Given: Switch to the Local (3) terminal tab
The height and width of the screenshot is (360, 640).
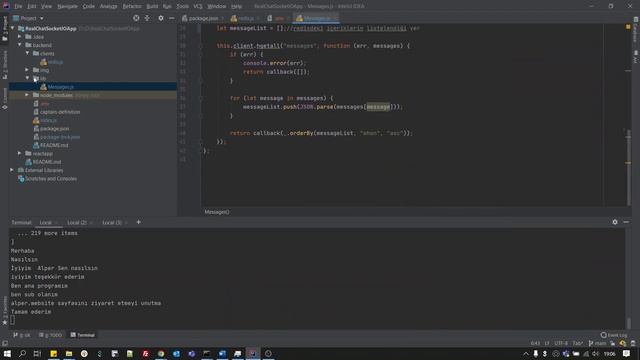Looking at the screenshot, I should point(112,222).
